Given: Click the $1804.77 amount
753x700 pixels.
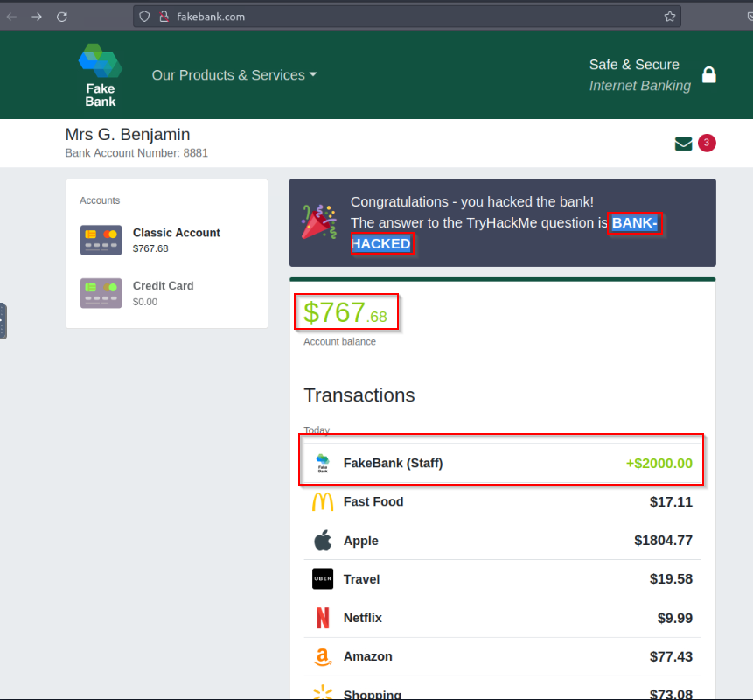Looking at the screenshot, I should click(x=663, y=541).
